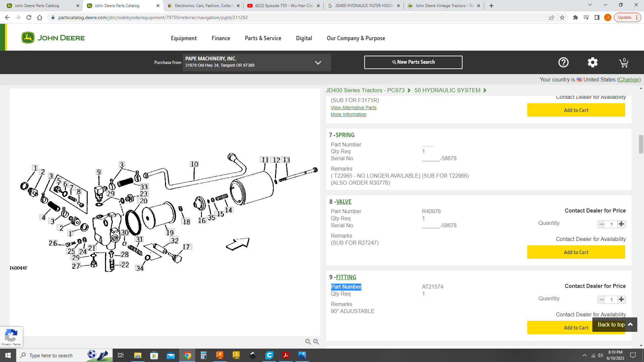Click the reCAPTCHA badge
This screenshot has height=362, width=644.
(x=11, y=337)
